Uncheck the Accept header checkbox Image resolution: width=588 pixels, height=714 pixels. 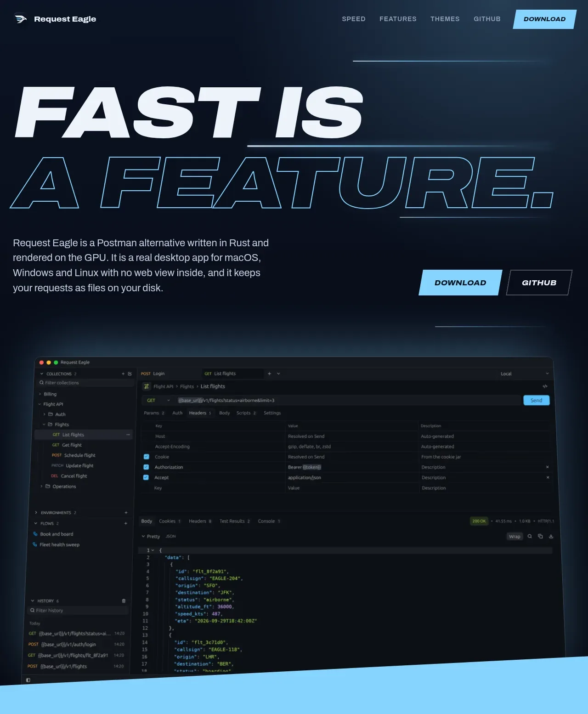point(146,477)
